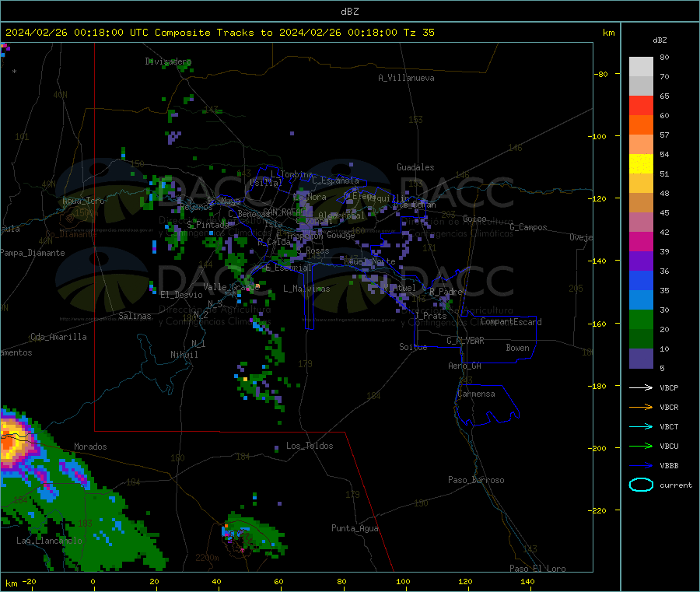This screenshot has width=700, height=592.
Task: Select the 54 dBZ yellow color swatch
Action: [x=641, y=164]
